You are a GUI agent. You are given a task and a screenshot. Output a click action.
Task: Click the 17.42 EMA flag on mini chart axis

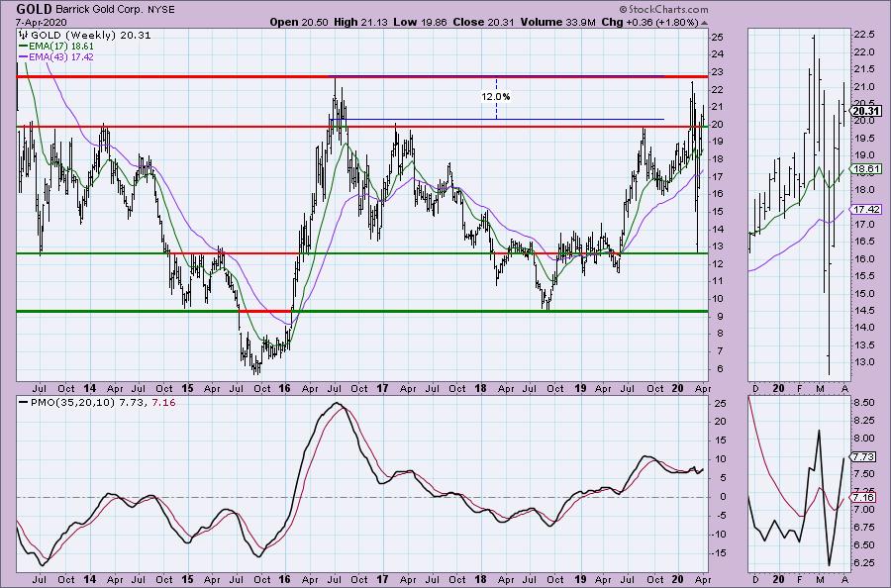pos(866,210)
